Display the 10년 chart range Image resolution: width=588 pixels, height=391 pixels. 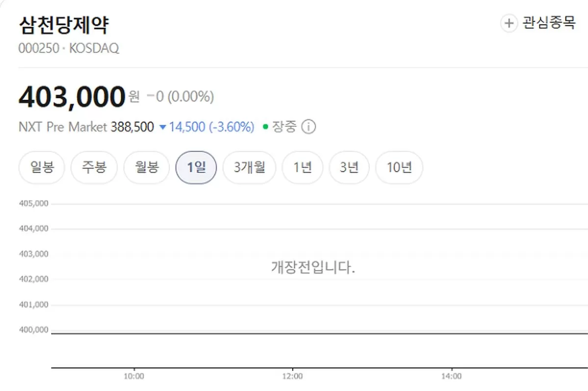(399, 168)
